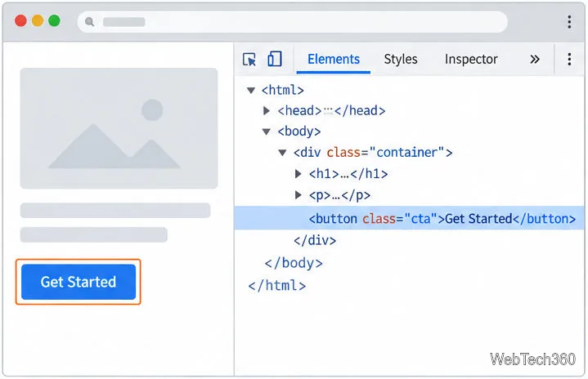Click the <head> tag text
The height and width of the screenshot is (379, 588).
pyautogui.click(x=299, y=111)
